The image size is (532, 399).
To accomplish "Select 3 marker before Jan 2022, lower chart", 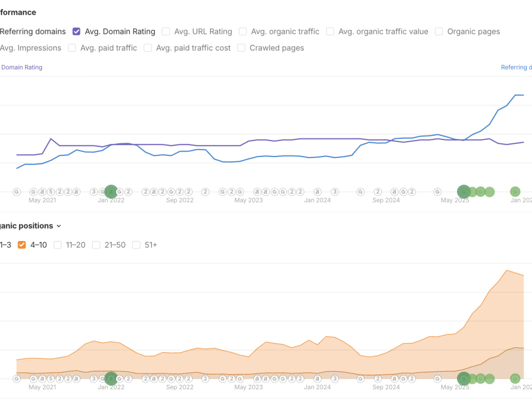I will pos(94,379).
